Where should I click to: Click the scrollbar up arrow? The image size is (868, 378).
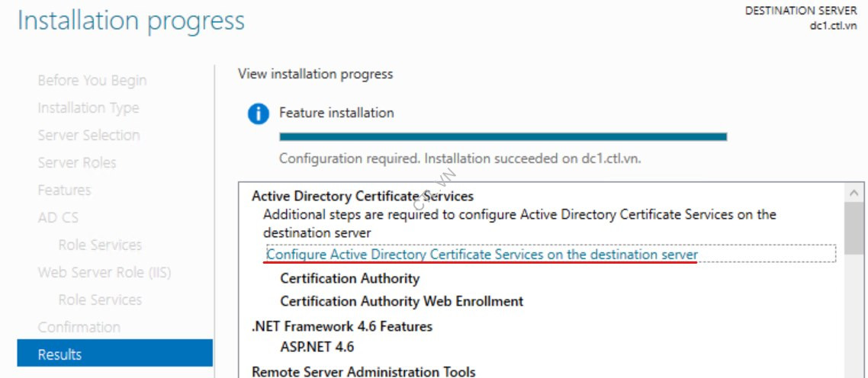(x=854, y=194)
